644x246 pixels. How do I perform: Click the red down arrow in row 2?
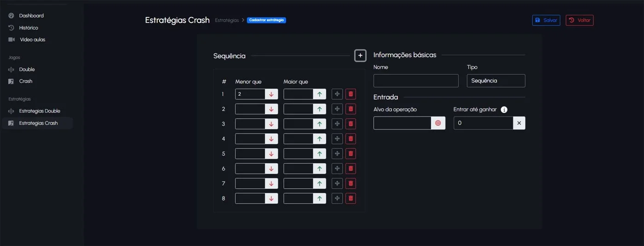tap(271, 109)
